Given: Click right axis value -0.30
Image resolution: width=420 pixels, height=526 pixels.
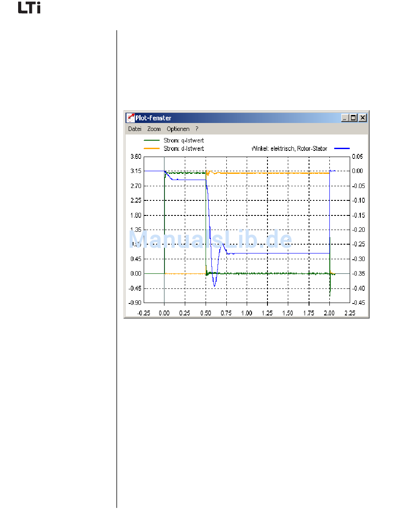Looking at the screenshot, I should 358,259.
